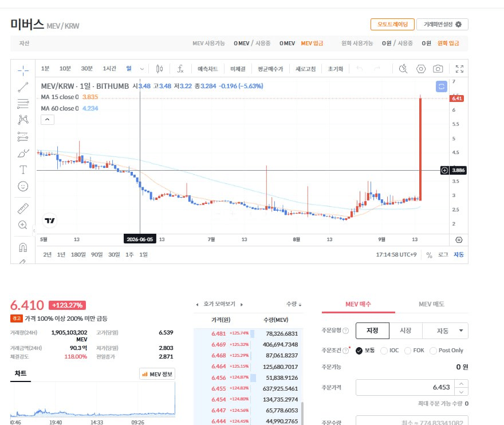Screen dimensions: 504x425
Task: Redo the chart action
Action: pos(377,69)
